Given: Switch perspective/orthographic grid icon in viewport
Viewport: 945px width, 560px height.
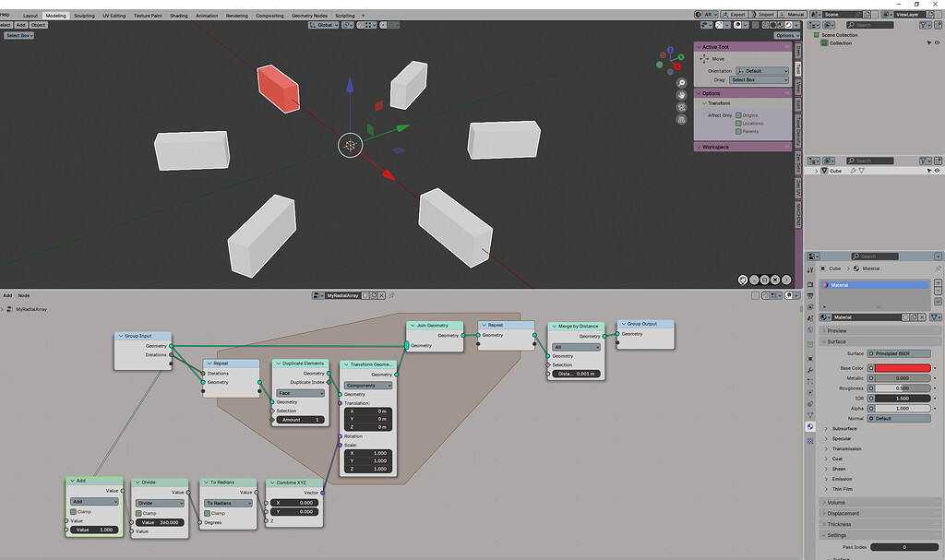Looking at the screenshot, I should coord(681,119).
